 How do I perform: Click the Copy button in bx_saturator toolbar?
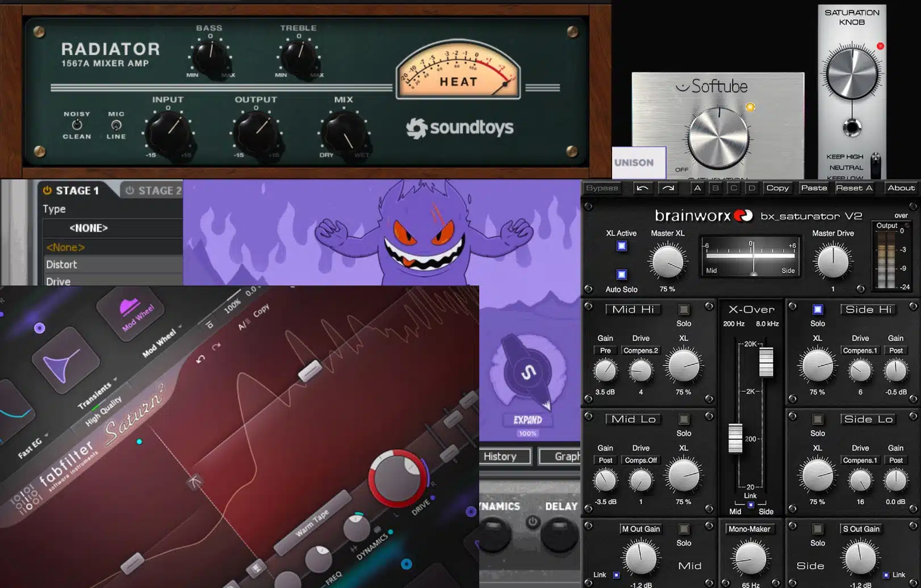[777, 188]
